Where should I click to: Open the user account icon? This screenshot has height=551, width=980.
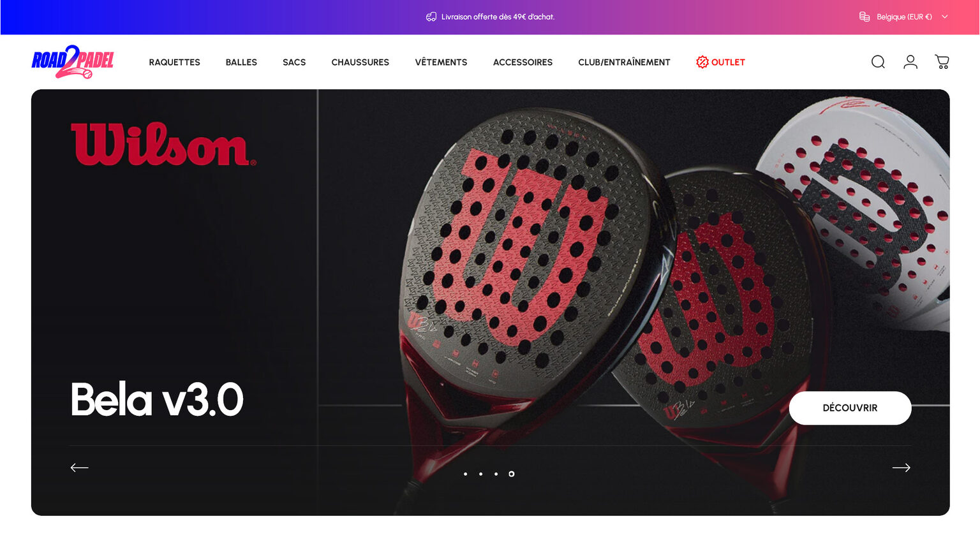[910, 62]
